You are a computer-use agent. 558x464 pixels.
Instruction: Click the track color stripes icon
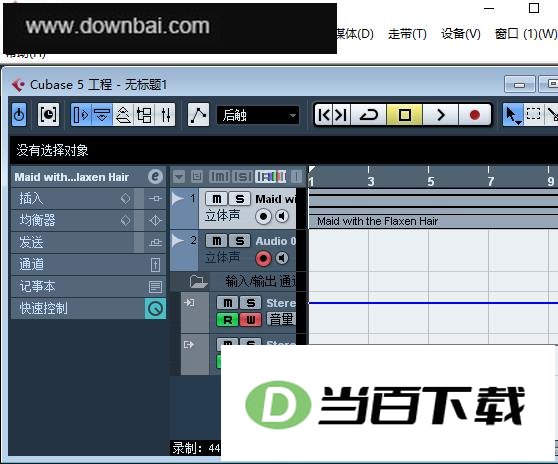[x=270, y=176]
